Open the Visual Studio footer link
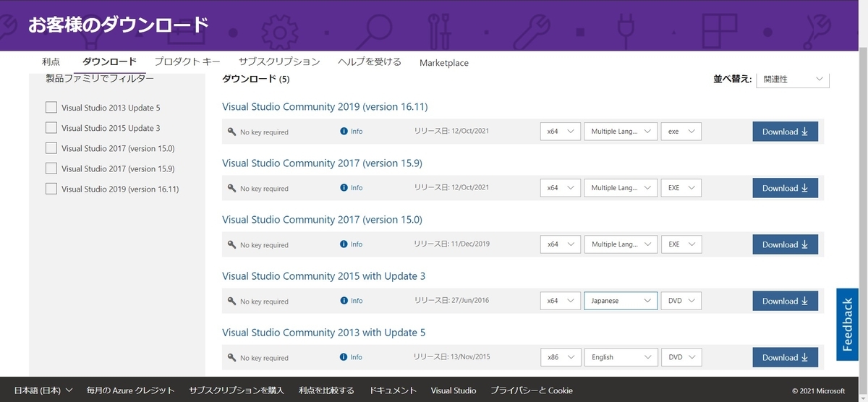 point(454,390)
